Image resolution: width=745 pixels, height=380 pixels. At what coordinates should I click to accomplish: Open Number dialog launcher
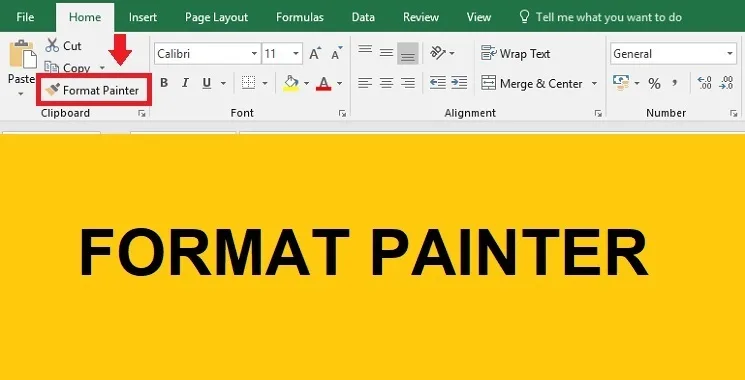tap(734, 113)
